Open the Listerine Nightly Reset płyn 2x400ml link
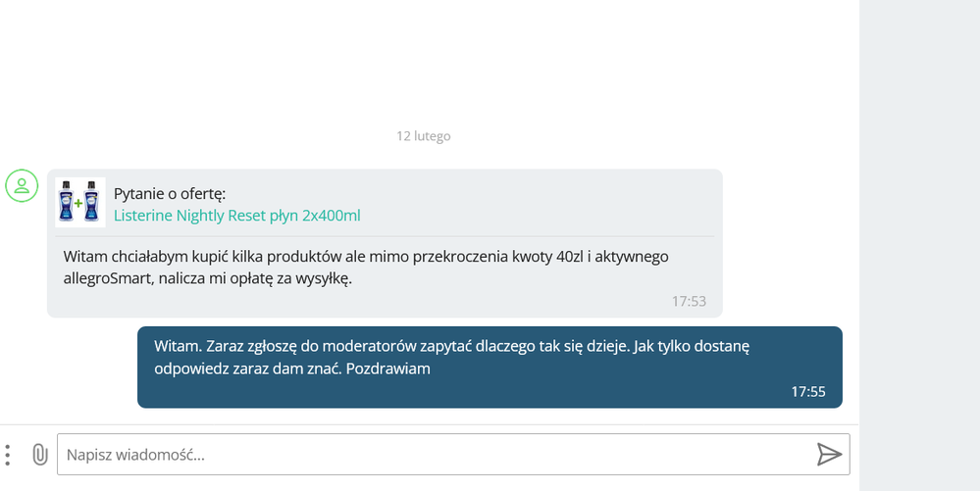Screen dimensions: 980x491 [x=236, y=216]
